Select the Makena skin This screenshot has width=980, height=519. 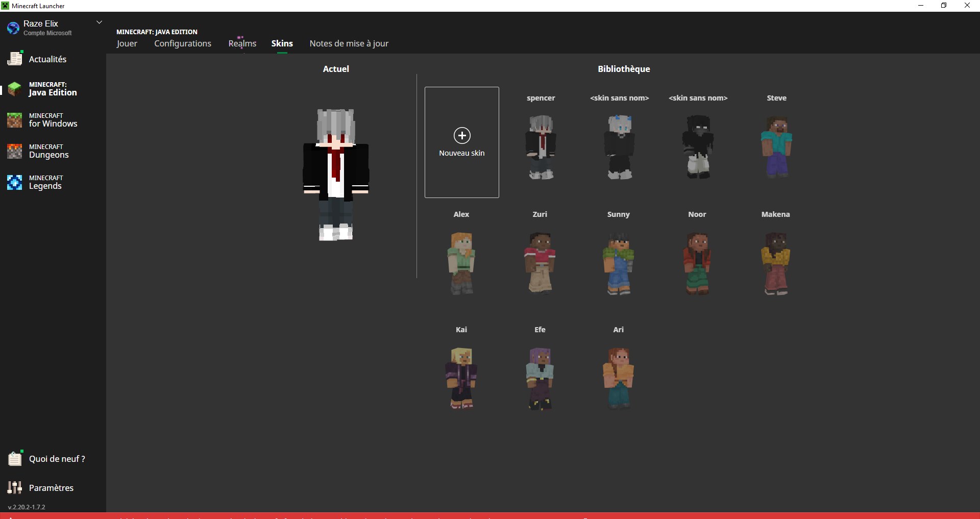[x=776, y=263]
